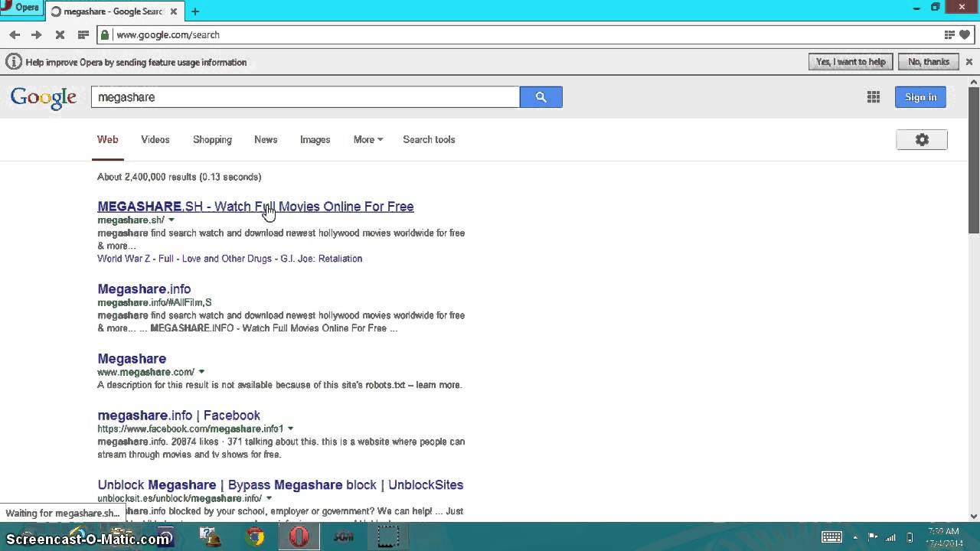
Task: Stop page loading with the X icon
Action: pos(60,34)
